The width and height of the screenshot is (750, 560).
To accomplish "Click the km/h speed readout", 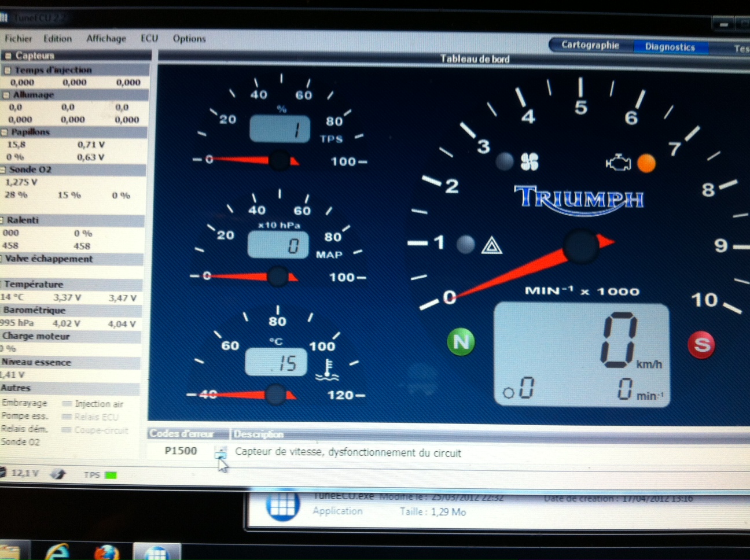I will click(x=619, y=340).
